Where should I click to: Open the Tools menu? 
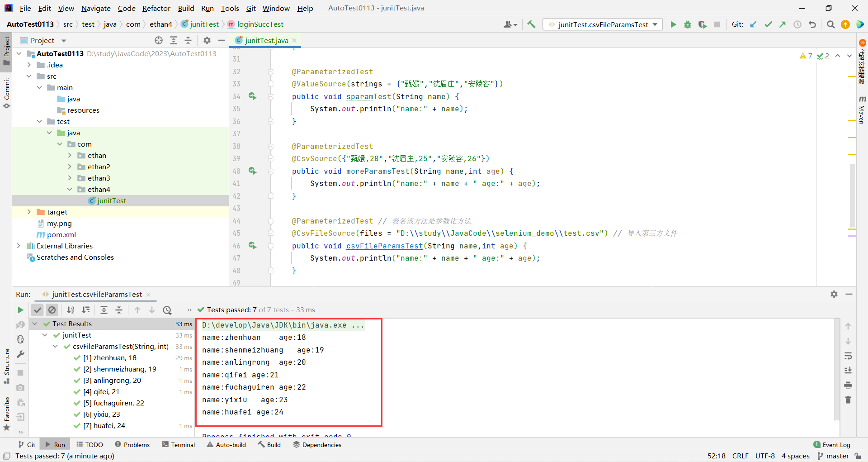[x=230, y=8]
